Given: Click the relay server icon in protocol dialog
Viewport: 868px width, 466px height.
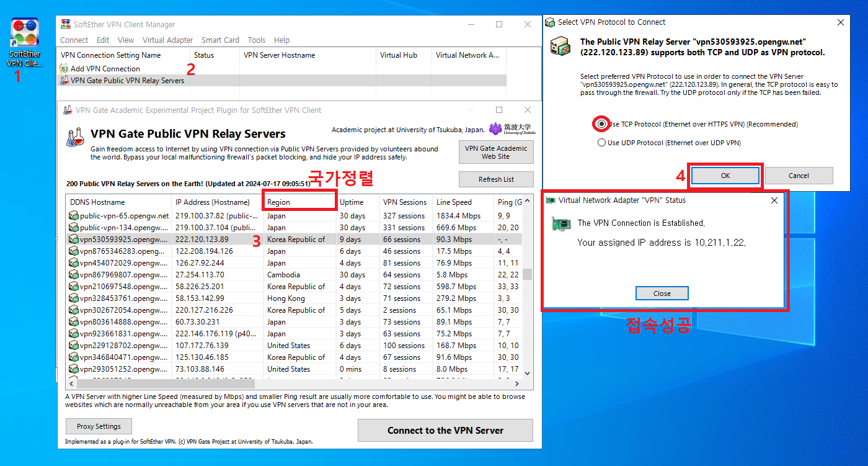Looking at the screenshot, I should pyautogui.click(x=560, y=46).
